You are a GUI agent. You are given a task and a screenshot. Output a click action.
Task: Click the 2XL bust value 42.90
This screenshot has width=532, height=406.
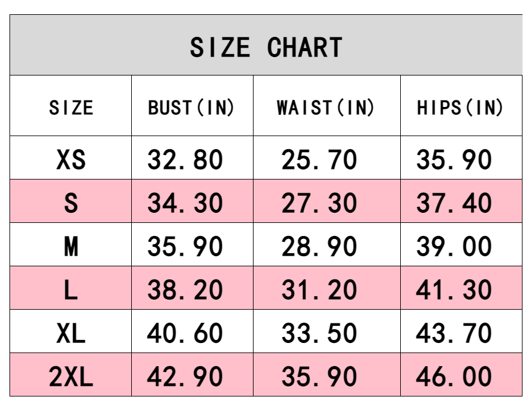185,376
